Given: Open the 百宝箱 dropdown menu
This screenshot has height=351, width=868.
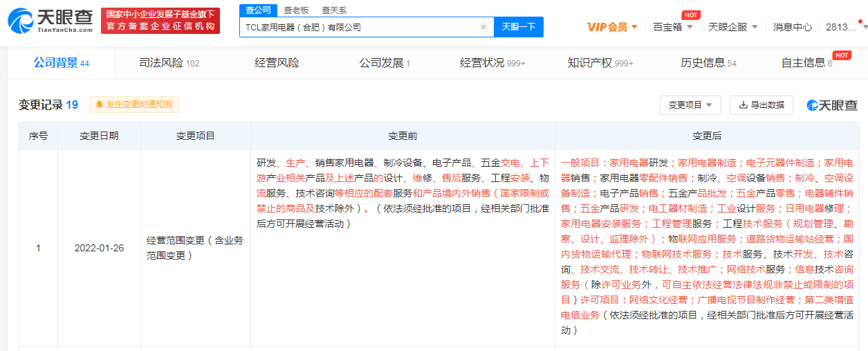Looking at the screenshot, I should coord(673,27).
